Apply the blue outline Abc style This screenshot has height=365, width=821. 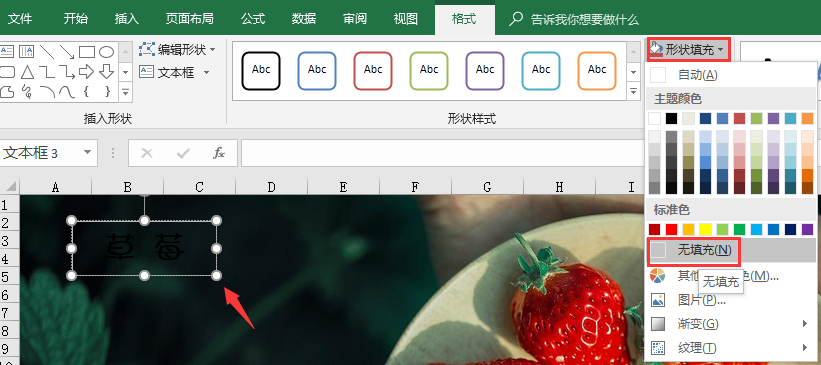click(x=317, y=71)
